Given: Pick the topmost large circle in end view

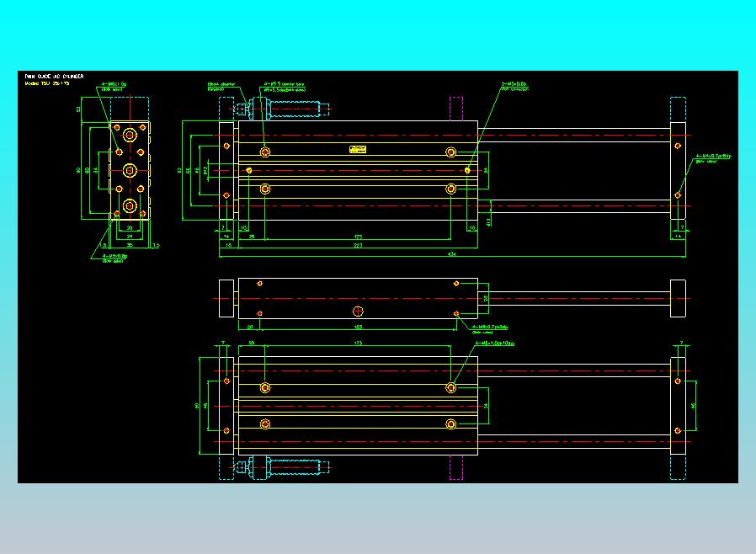Looking at the screenshot, I should tap(130, 135).
